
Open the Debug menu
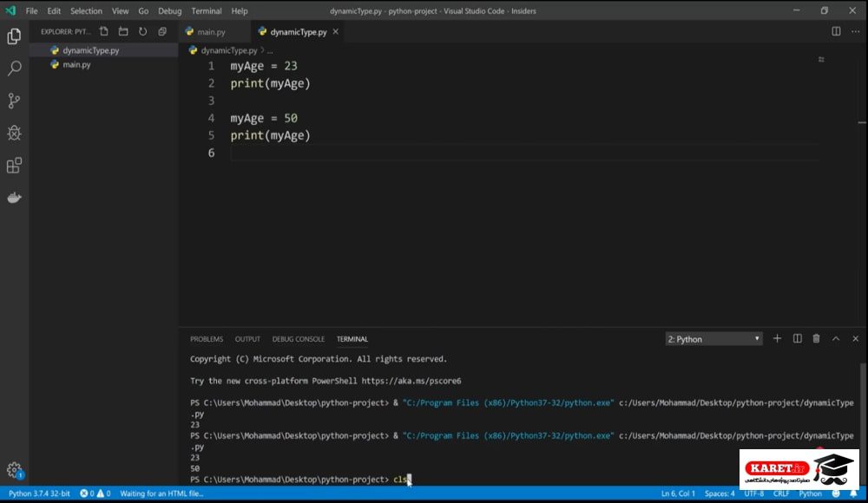169,10
